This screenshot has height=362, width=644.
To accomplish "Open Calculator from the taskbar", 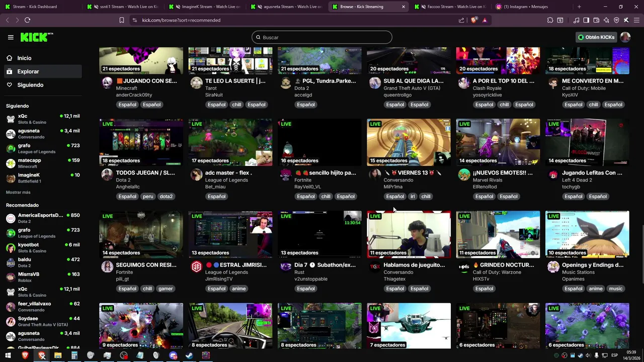I will [x=74, y=355].
